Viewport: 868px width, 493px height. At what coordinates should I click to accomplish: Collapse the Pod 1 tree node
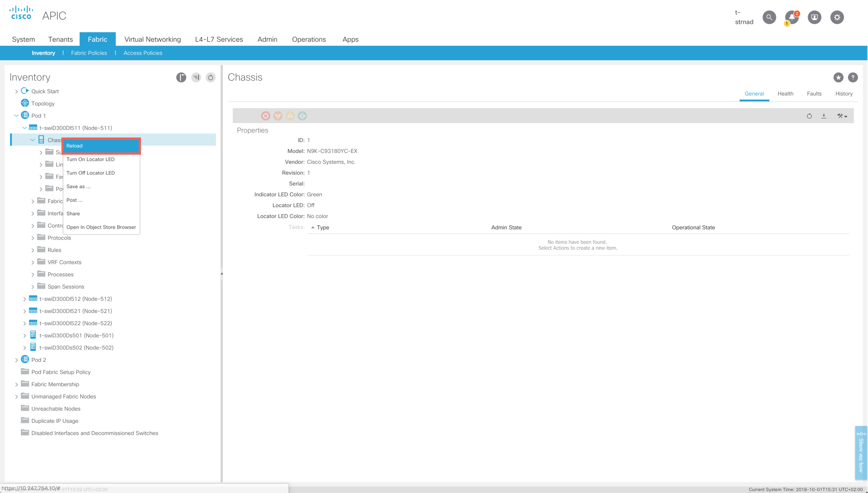17,116
